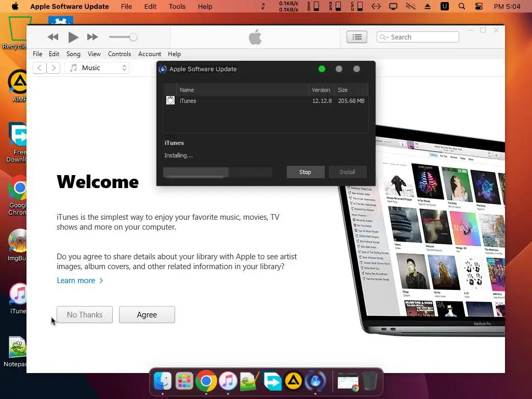Viewport: 532px width, 399px height.
Task: Open Apple Software Update app menu
Action: click(70, 6)
